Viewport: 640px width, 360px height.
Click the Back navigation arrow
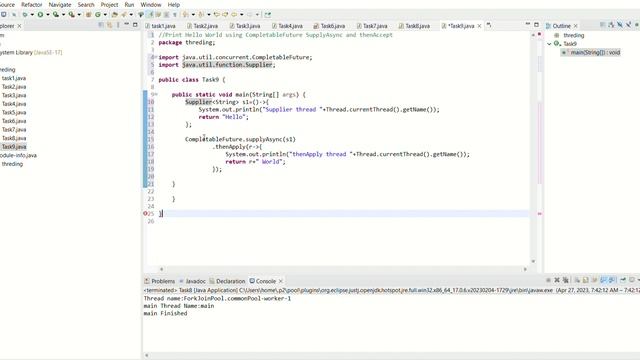(234, 15)
